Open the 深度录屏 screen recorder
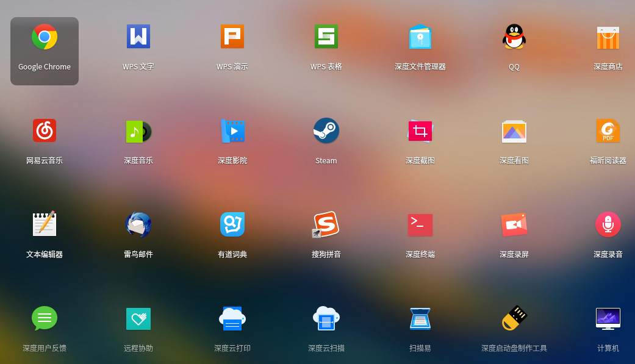635x364 pixels. click(514, 224)
